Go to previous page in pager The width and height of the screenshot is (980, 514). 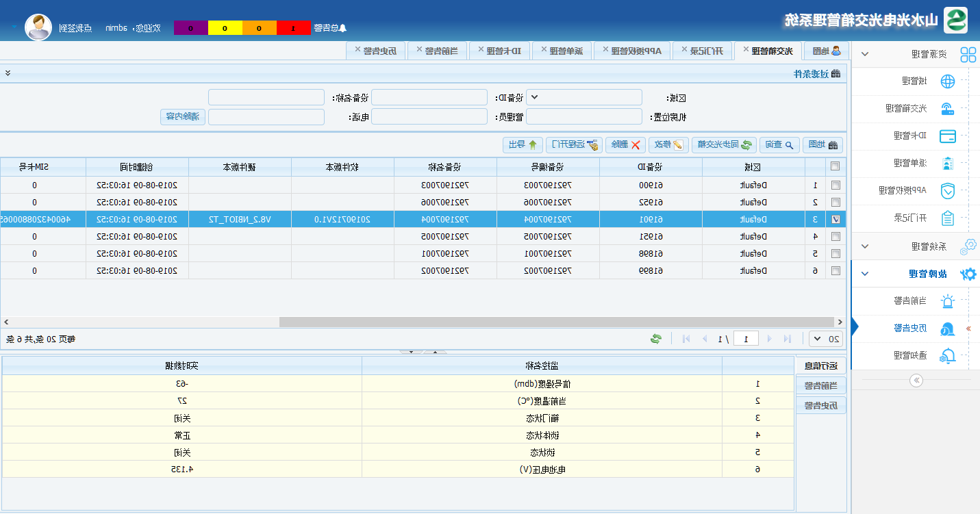click(x=769, y=339)
